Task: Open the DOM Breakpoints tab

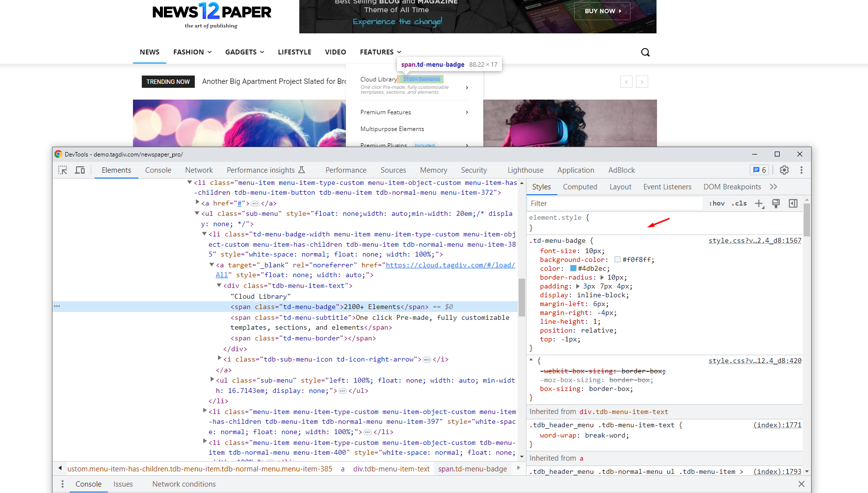Action: point(732,187)
